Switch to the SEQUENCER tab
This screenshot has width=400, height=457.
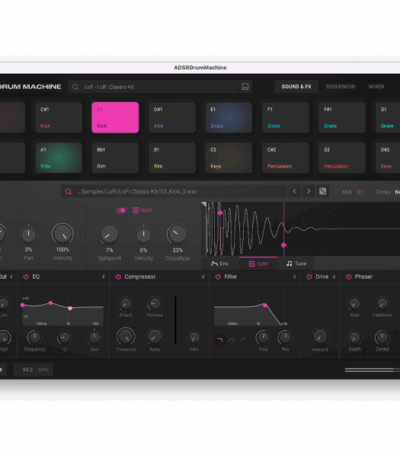[340, 87]
